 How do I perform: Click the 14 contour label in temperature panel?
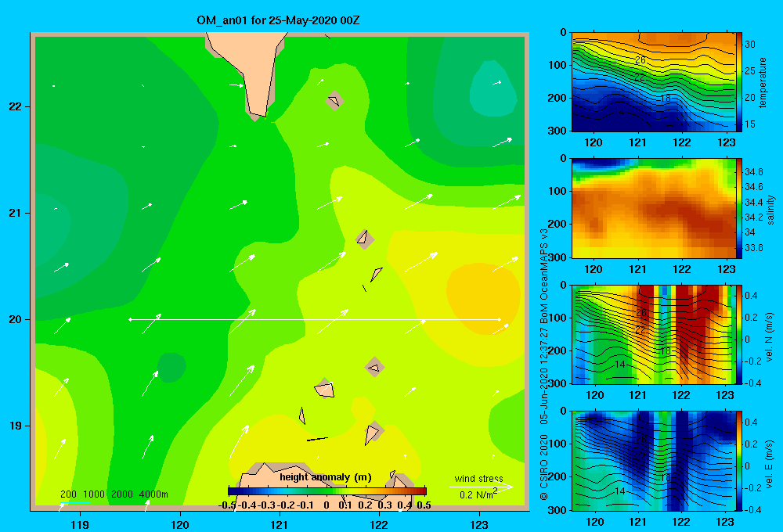point(619,111)
